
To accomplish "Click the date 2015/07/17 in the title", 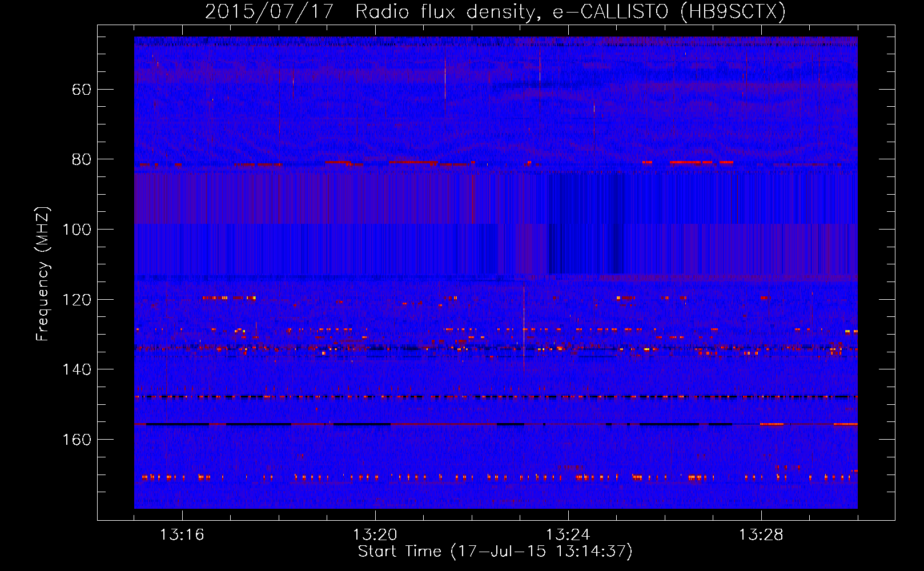I will click(x=269, y=11).
